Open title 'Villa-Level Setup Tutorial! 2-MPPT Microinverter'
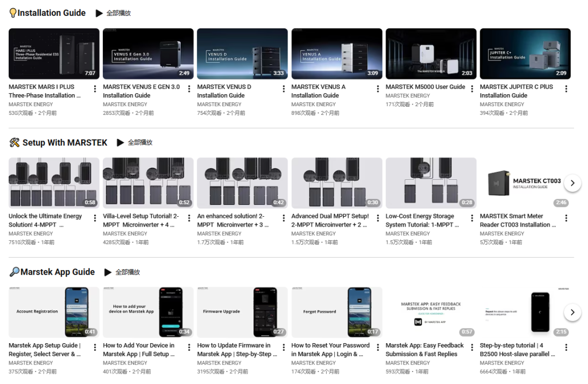The image size is (588, 384). 141,221
